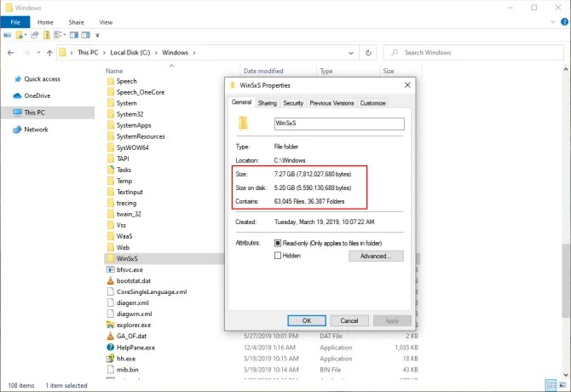The height and width of the screenshot is (392, 571).
Task: Select the diagerr.xml file
Action: click(133, 303)
